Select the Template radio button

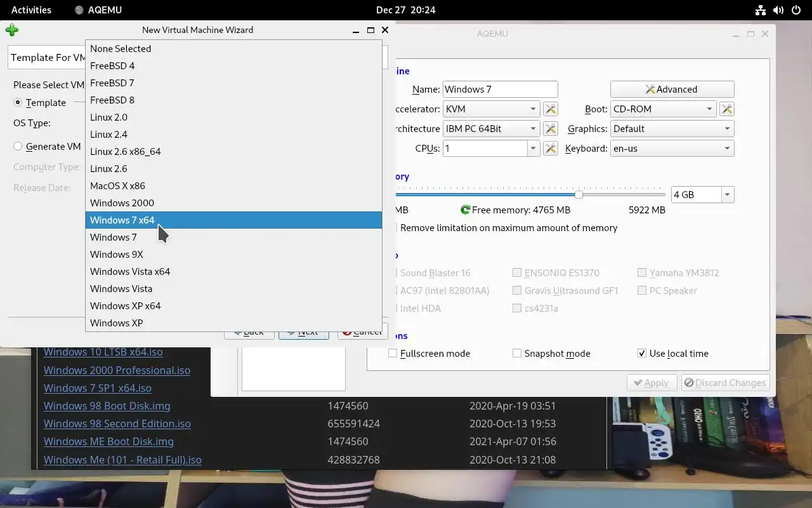coord(18,102)
